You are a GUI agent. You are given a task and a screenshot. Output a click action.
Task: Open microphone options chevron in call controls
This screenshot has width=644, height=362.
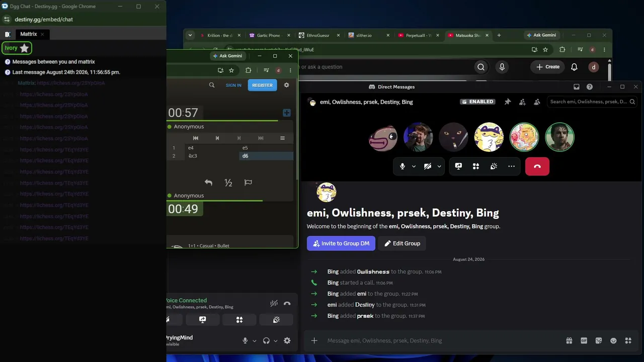click(414, 166)
